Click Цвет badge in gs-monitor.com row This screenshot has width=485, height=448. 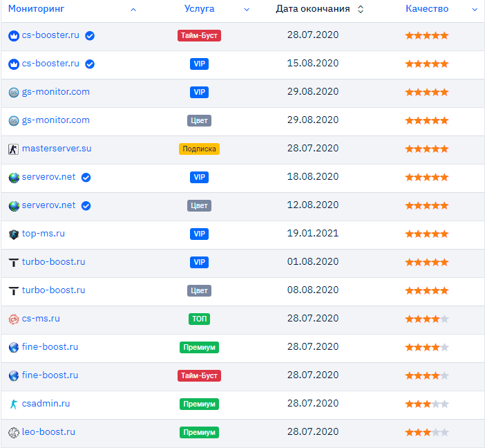point(199,120)
